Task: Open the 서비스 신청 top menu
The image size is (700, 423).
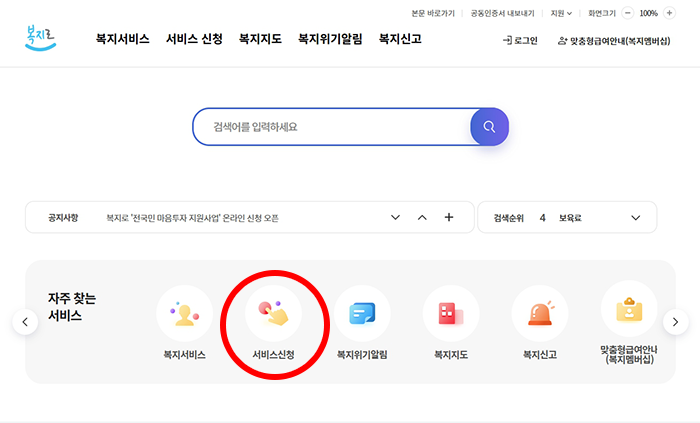Action: (194, 39)
